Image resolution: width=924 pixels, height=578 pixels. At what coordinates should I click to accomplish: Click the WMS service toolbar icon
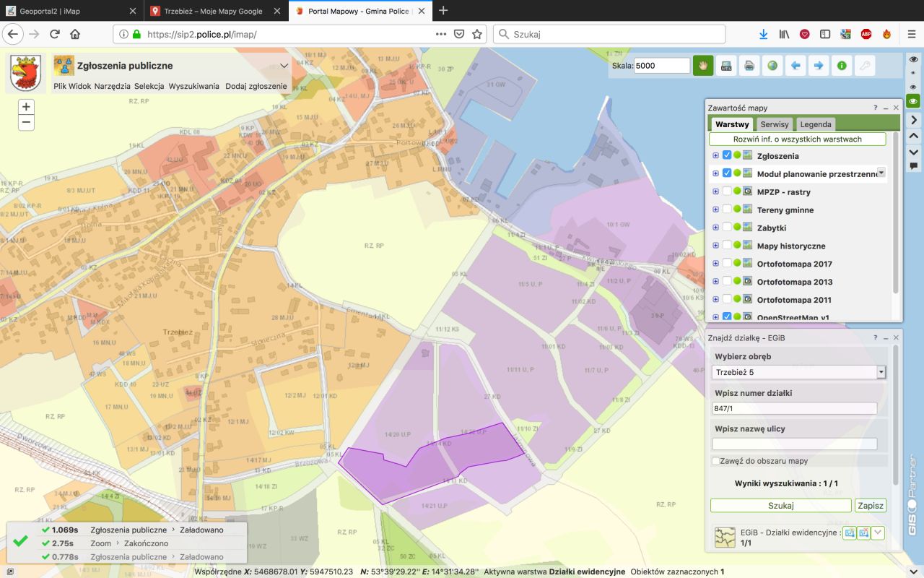click(726, 66)
